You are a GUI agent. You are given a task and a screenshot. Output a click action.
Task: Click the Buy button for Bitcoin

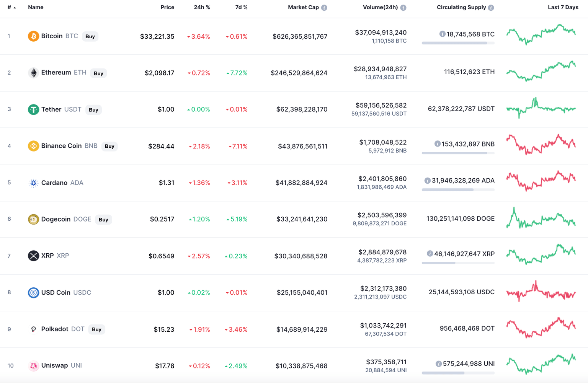[x=90, y=36]
